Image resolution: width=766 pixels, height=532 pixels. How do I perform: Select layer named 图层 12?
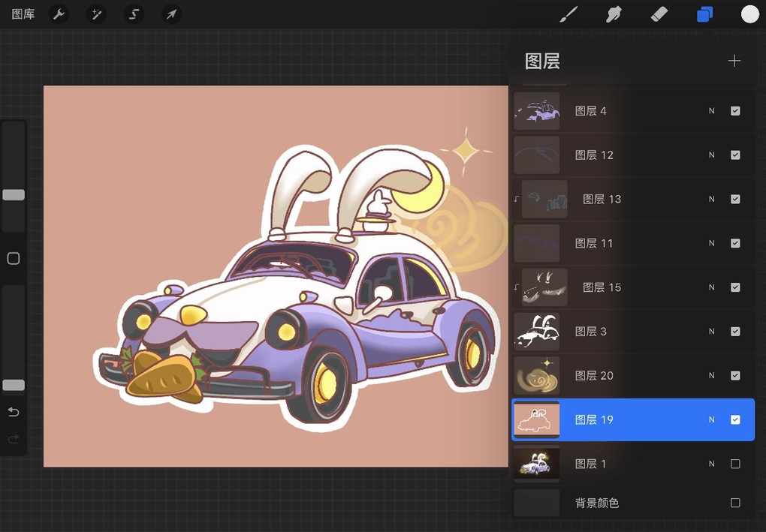click(x=593, y=155)
